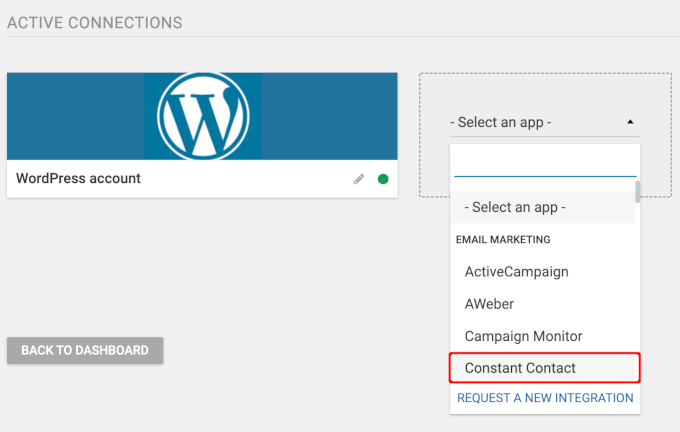This screenshot has width=680, height=432.
Task: Click the green connection status dot
Action: (x=383, y=179)
